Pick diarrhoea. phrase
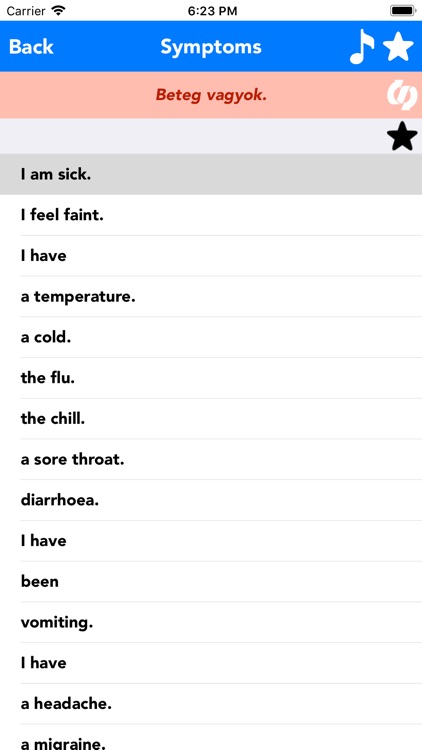 (x=211, y=500)
